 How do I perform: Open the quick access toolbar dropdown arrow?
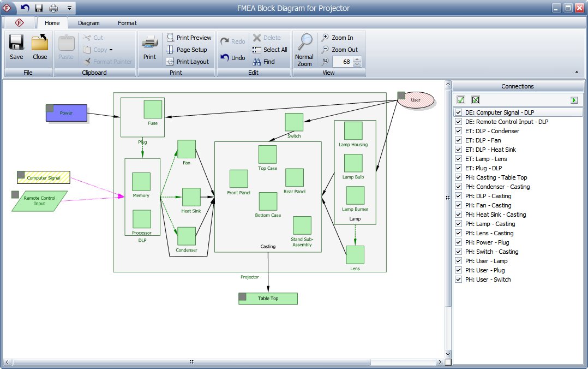point(69,8)
